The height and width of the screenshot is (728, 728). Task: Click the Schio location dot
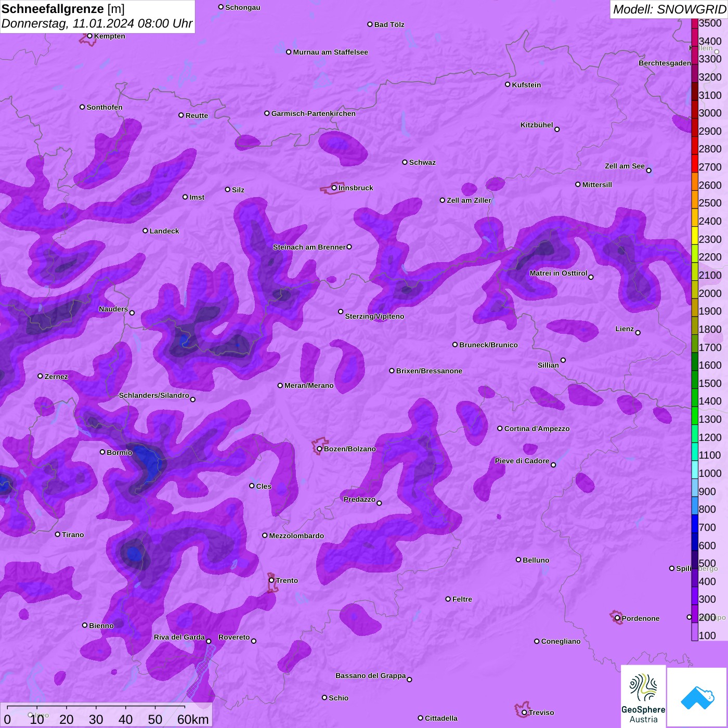click(x=324, y=697)
